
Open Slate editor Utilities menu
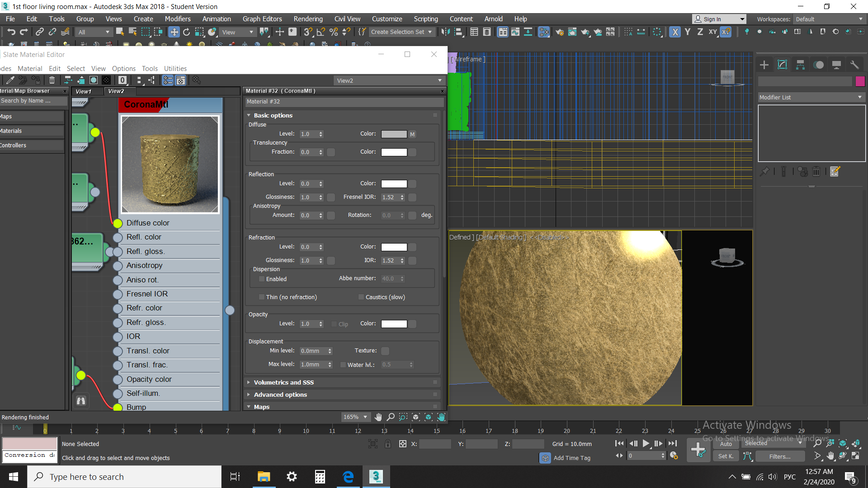tap(175, 69)
